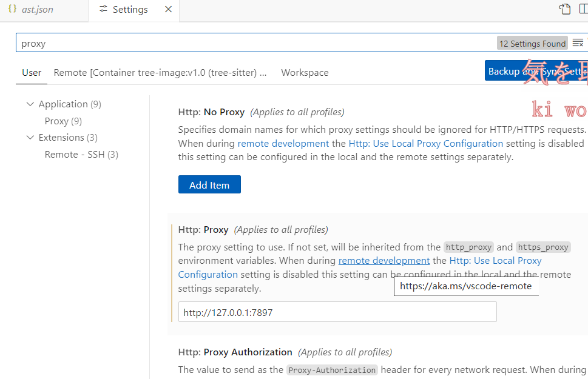The height and width of the screenshot is (379, 588).
Task: Click the Settings sliders icon on tab
Action: tap(103, 9)
